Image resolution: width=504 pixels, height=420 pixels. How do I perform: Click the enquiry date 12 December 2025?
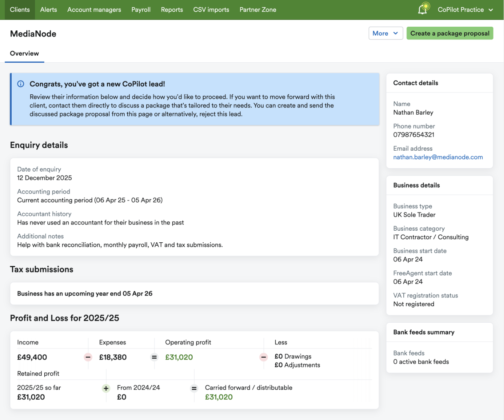(44, 178)
